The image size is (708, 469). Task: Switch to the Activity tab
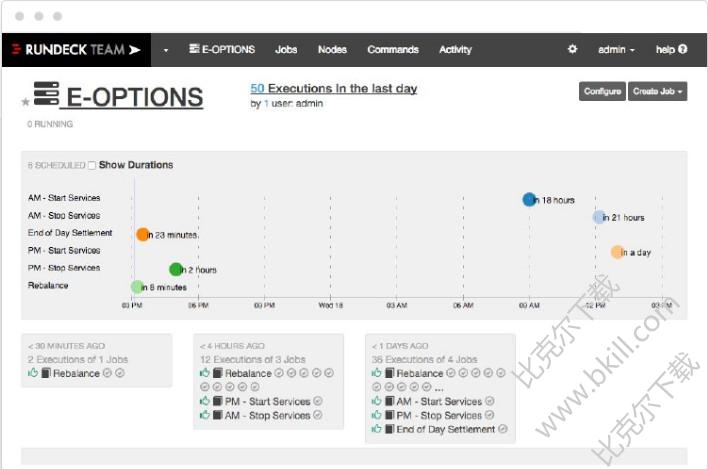(x=455, y=49)
